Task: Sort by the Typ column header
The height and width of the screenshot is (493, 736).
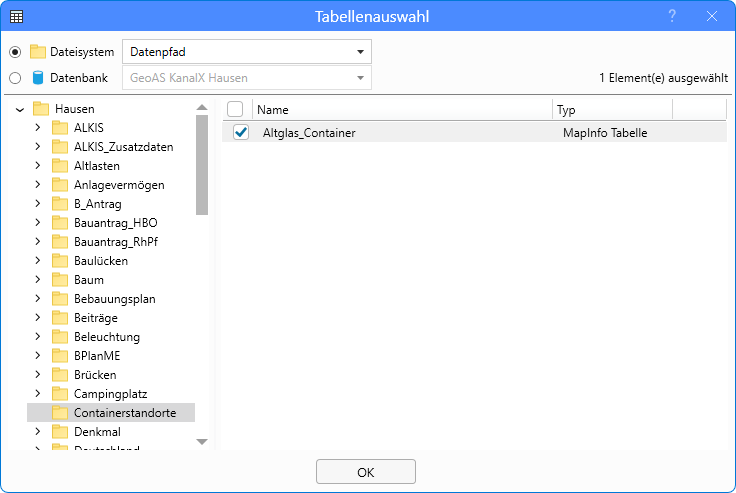Action: click(610, 110)
